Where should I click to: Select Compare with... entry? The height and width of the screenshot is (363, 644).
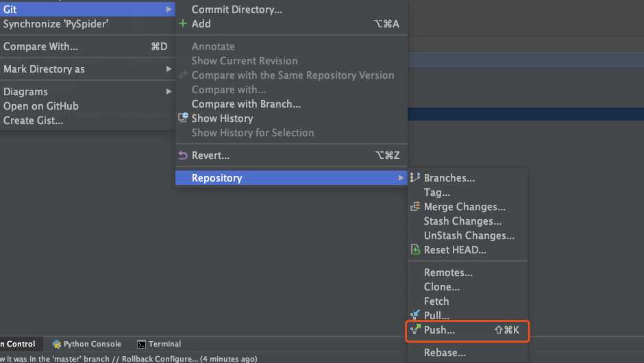(228, 90)
